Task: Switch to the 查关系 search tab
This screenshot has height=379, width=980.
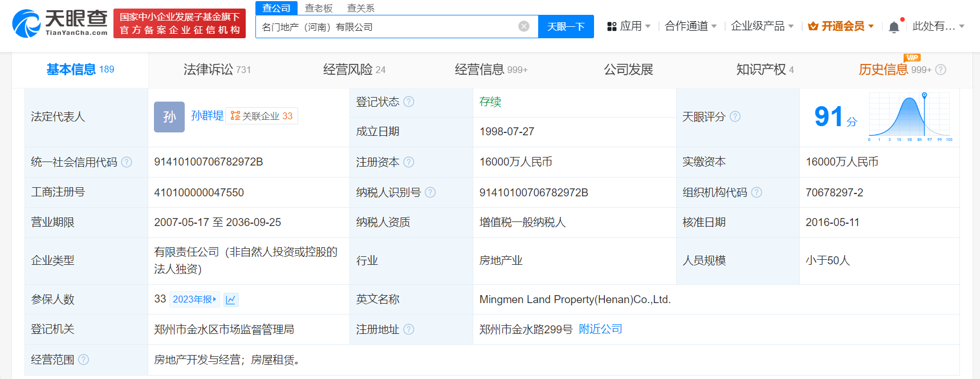Action: tap(361, 8)
